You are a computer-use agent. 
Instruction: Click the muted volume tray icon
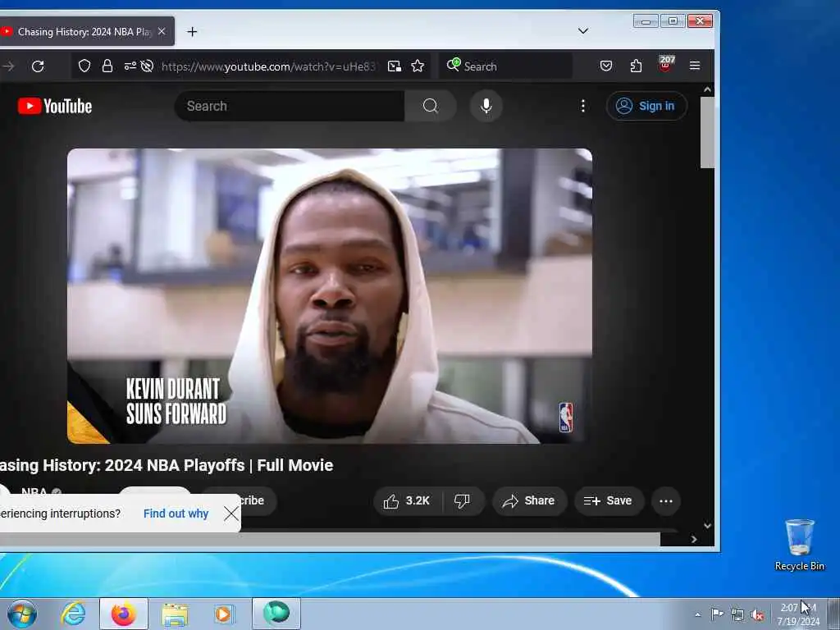[757, 614]
